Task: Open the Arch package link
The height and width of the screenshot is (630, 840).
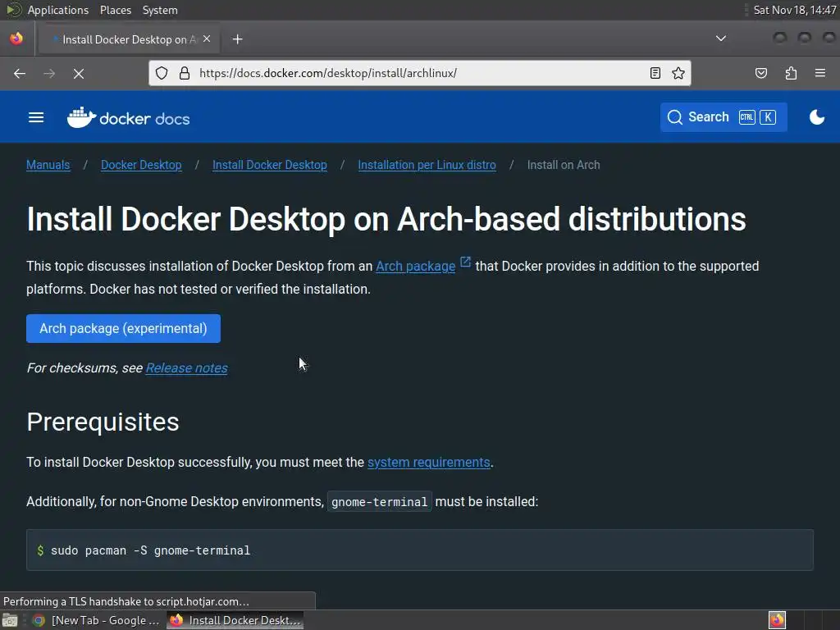Action: pyautogui.click(x=416, y=267)
